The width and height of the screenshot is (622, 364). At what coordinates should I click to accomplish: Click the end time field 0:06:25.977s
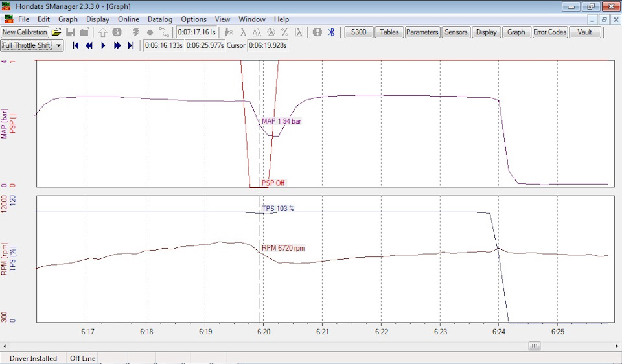click(x=205, y=45)
